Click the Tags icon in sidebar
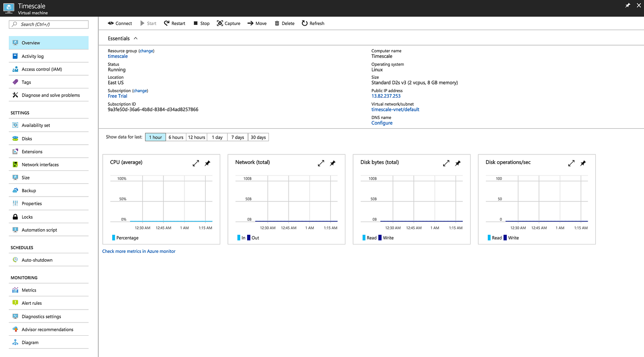644x357 pixels. (x=15, y=82)
